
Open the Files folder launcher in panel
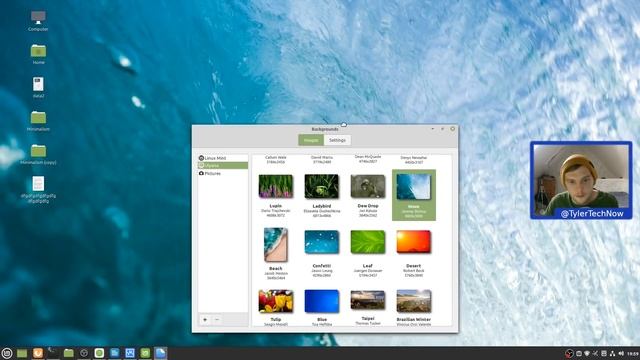(68, 353)
